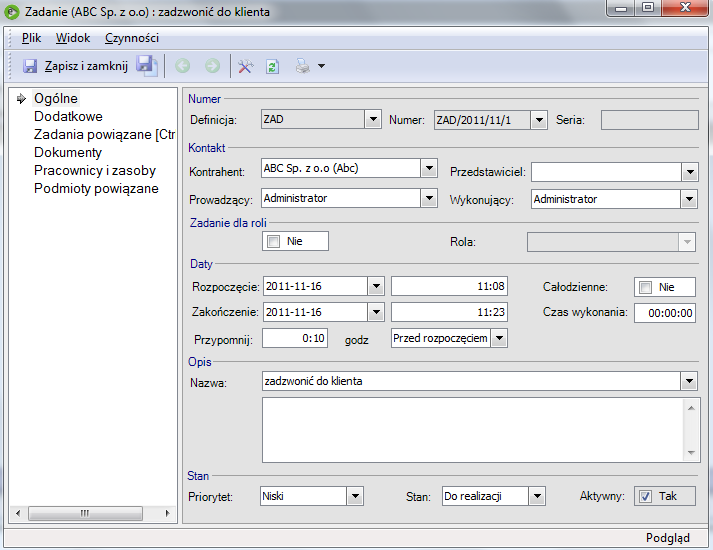Open the Plik menu
Image resolution: width=713 pixels, height=550 pixels.
[x=31, y=38]
